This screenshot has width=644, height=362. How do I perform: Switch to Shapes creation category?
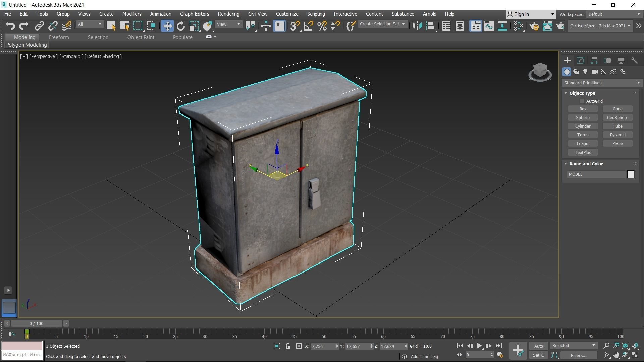pyautogui.click(x=576, y=72)
